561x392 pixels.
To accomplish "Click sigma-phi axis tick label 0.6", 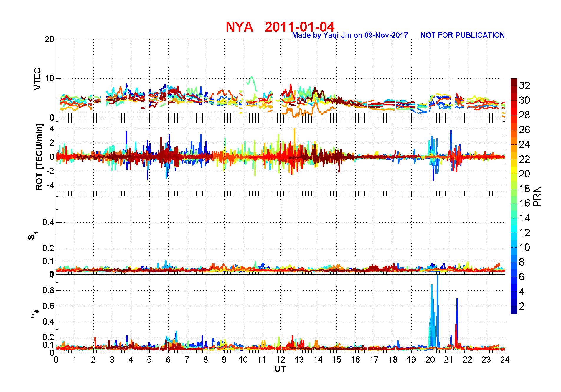I will click(48, 306).
